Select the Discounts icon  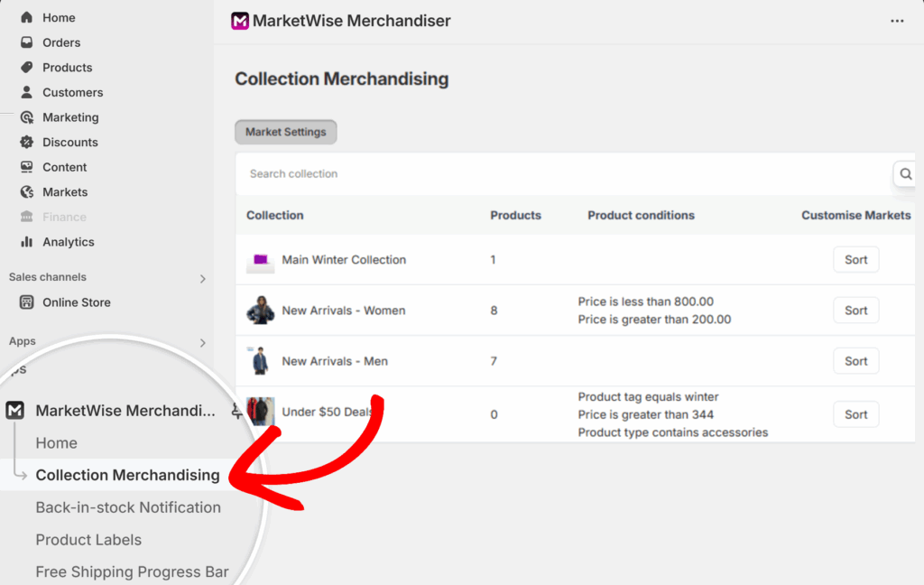(25, 142)
